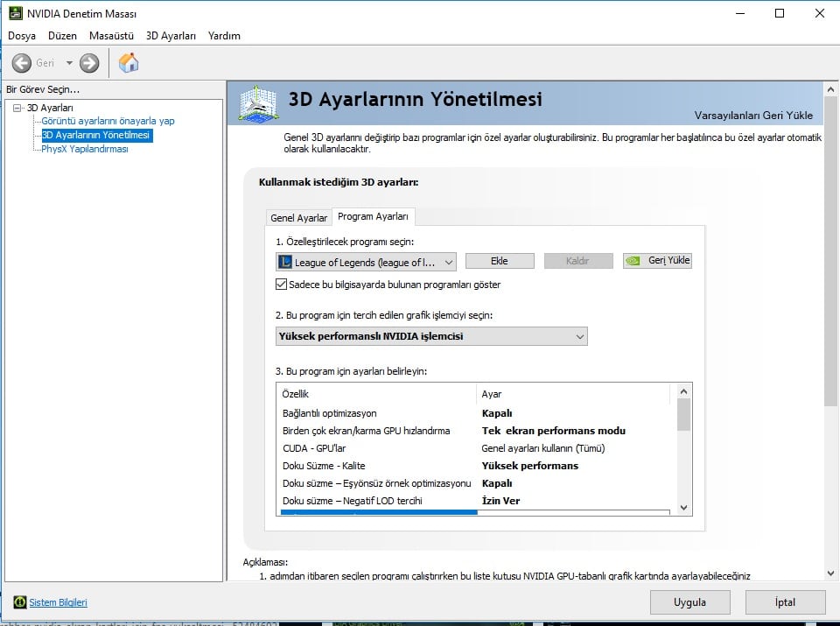The width and height of the screenshot is (840, 626).
Task: Open PhysX Yapılandırması page
Action: pyautogui.click(x=85, y=149)
